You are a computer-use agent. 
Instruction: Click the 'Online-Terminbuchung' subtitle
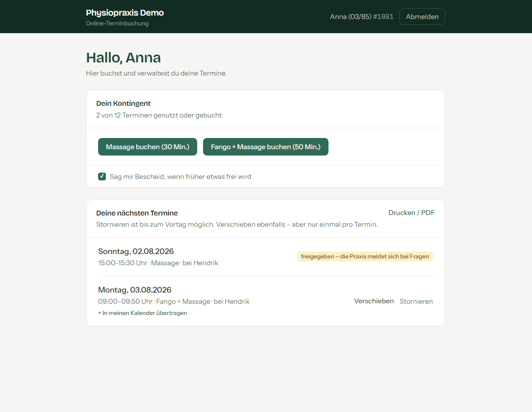[x=117, y=23]
